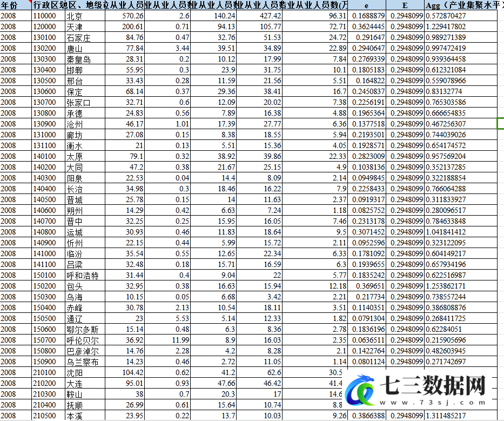Click the city cell 乌兰察布

85,362
